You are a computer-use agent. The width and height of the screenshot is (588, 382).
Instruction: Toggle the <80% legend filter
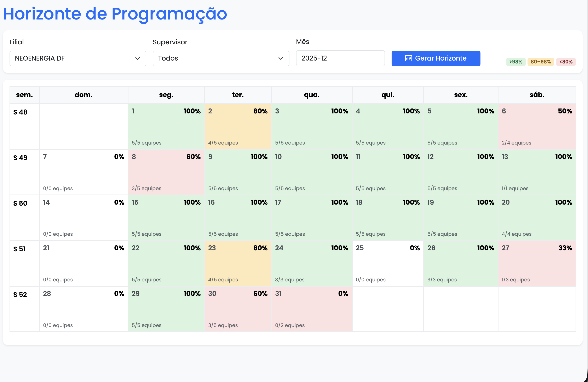(566, 62)
